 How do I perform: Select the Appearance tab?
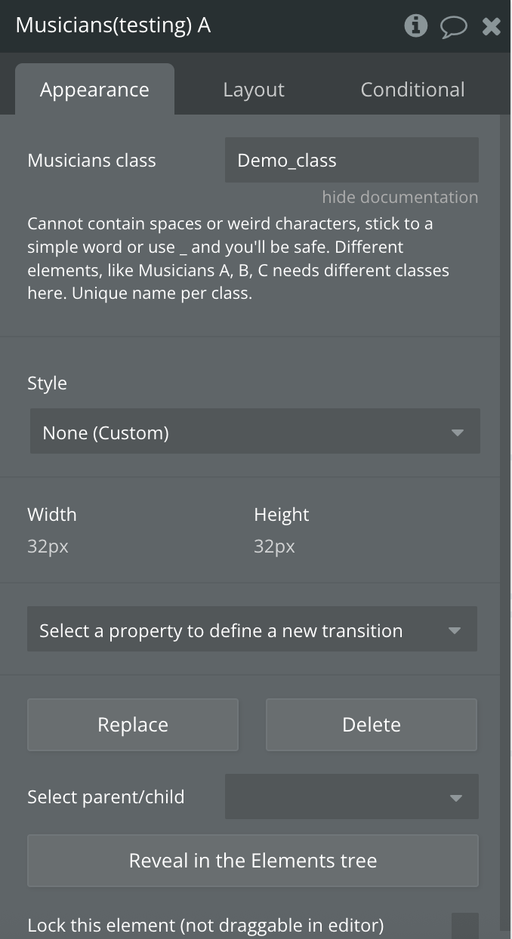tap(95, 89)
